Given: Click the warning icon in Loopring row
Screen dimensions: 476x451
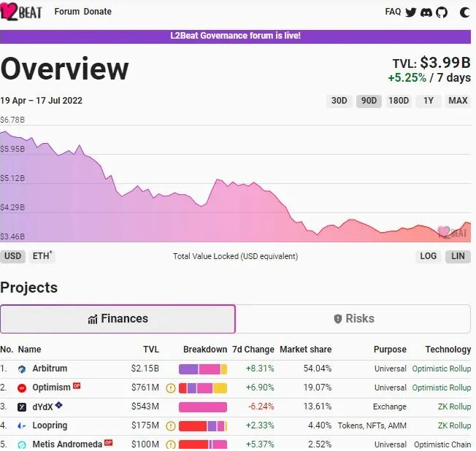Looking at the screenshot, I should point(171,426).
